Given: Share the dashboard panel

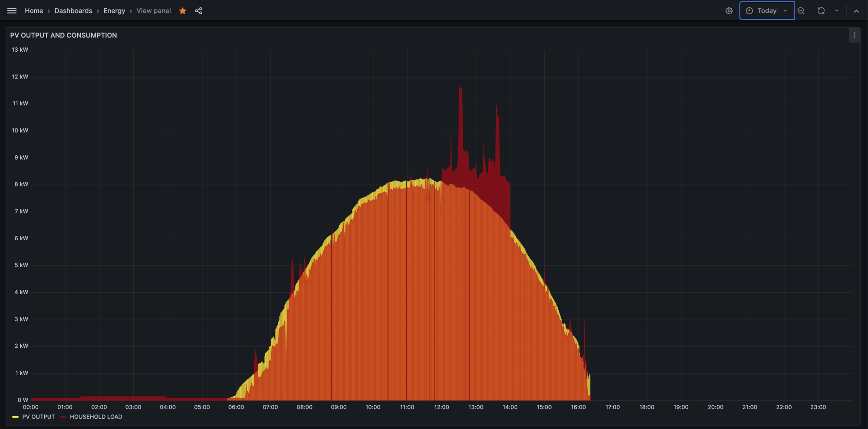Looking at the screenshot, I should (199, 11).
